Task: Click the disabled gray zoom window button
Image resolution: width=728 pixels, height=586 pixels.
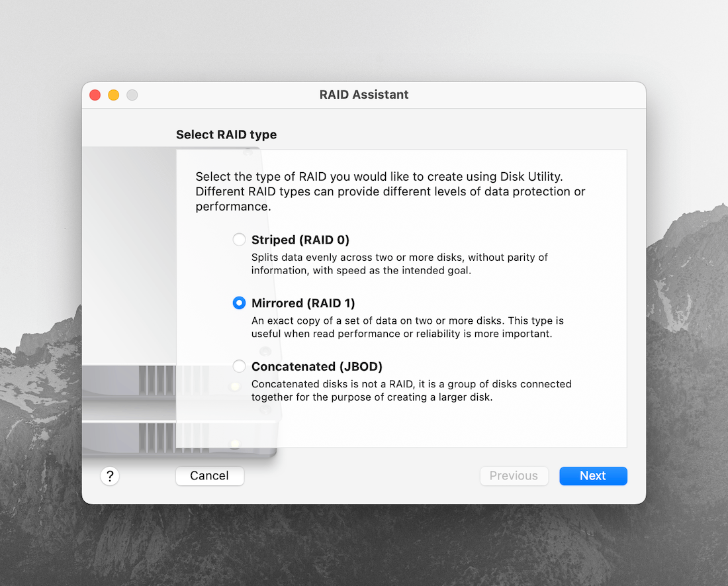Action: (132, 95)
